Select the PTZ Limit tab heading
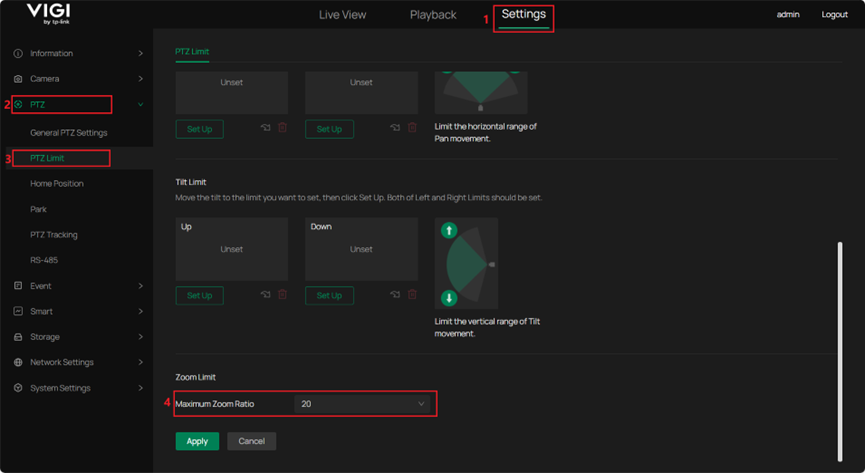 coord(192,51)
